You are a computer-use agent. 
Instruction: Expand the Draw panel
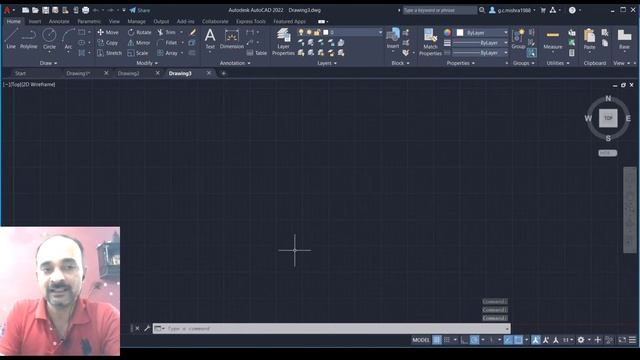49,63
